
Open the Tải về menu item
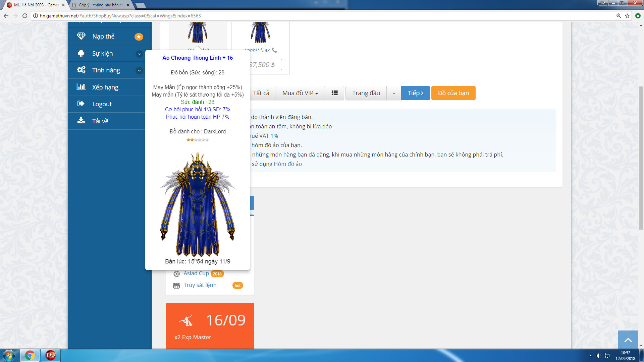(109, 121)
